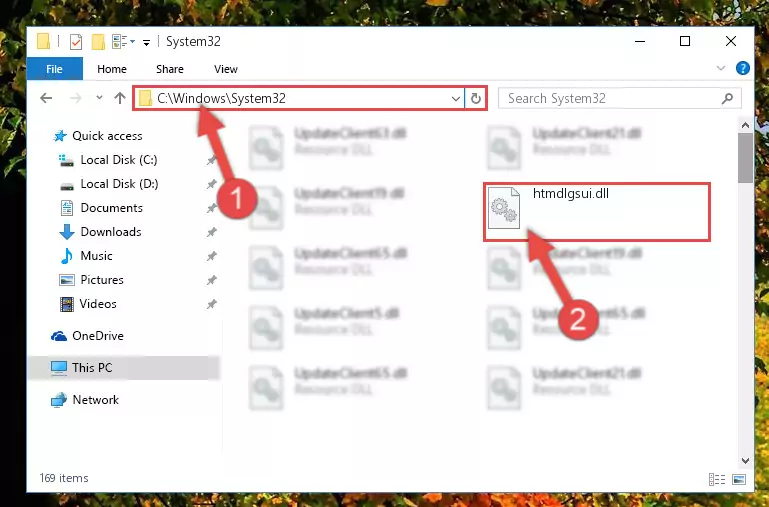The height and width of the screenshot is (507, 769).
Task: Select the htmdlgsui.dll file icon
Action: (x=504, y=208)
